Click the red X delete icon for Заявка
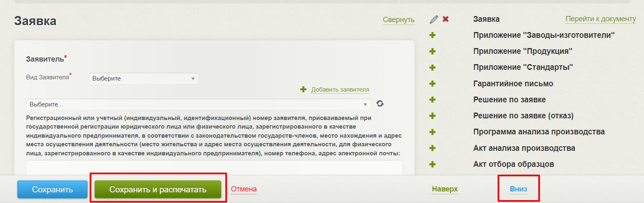The width and height of the screenshot is (644, 203). pyautogui.click(x=445, y=19)
